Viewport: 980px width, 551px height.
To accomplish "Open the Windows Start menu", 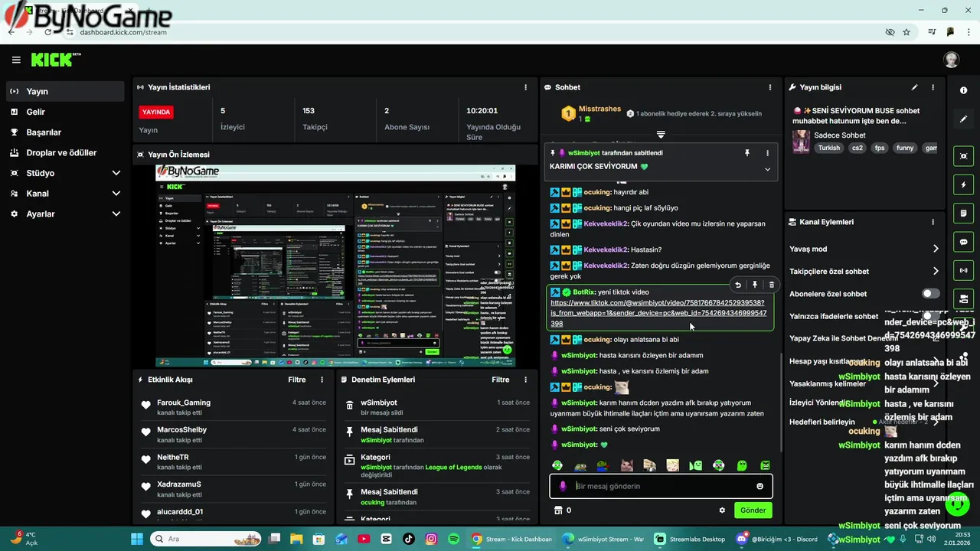I will pyautogui.click(x=137, y=539).
